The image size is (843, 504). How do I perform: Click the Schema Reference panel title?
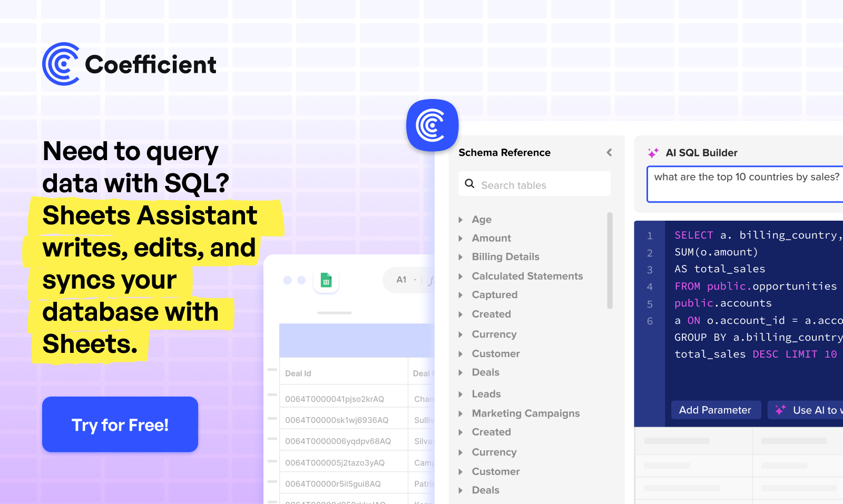coord(504,152)
